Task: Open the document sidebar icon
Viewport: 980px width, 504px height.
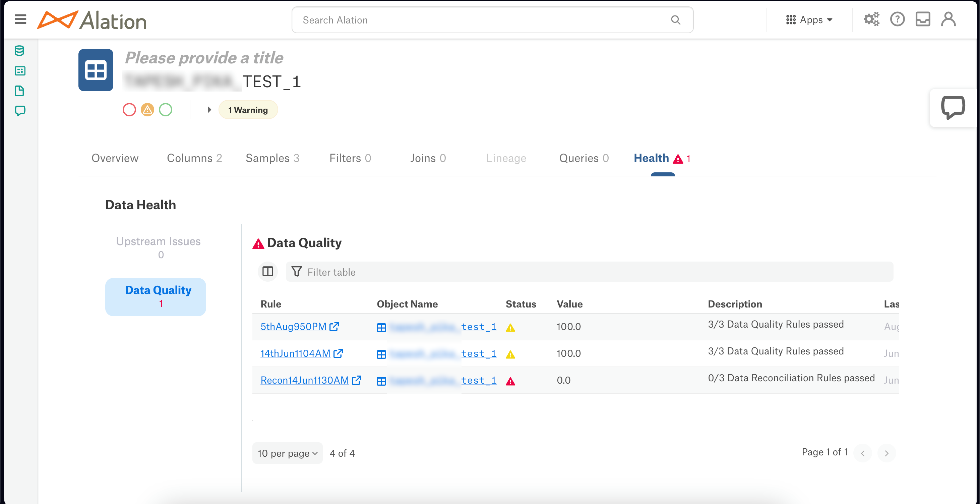Action: click(x=19, y=91)
